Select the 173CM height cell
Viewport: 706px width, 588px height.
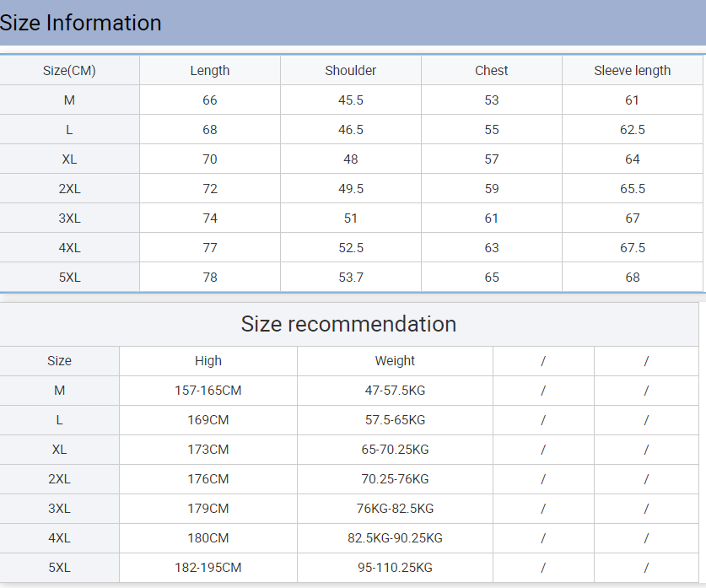(x=207, y=450)
